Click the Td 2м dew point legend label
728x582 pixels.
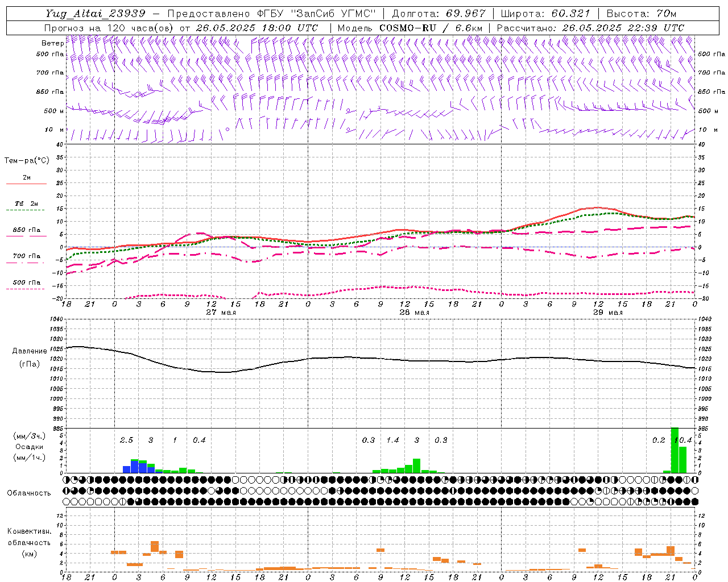tap(26, 203)
